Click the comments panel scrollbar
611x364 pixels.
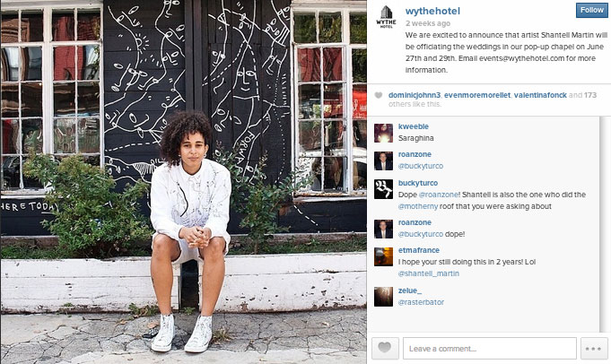pos(605,224)
